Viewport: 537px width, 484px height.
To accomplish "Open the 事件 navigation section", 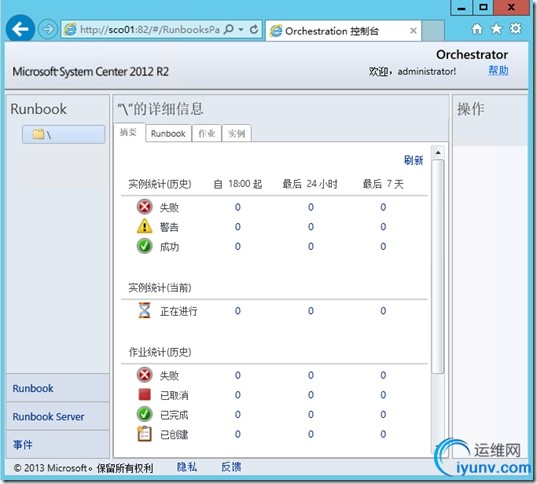I will coord(58,445).
